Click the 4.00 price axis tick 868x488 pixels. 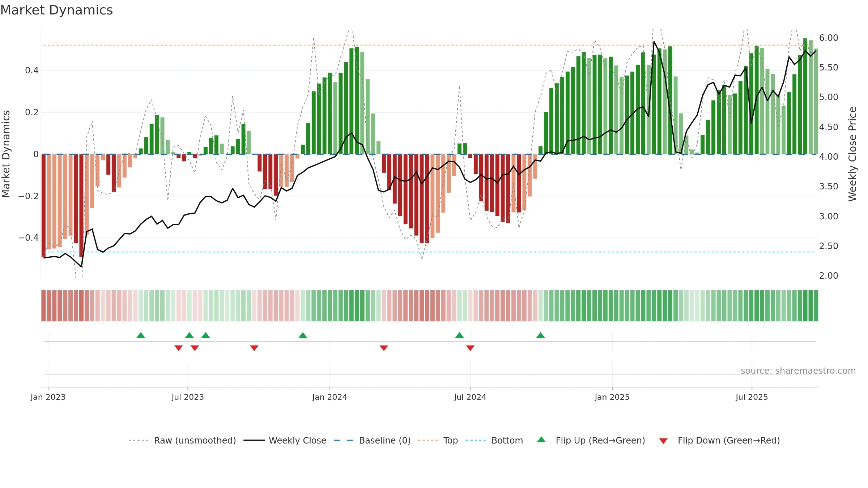click(x=829, y=157)
